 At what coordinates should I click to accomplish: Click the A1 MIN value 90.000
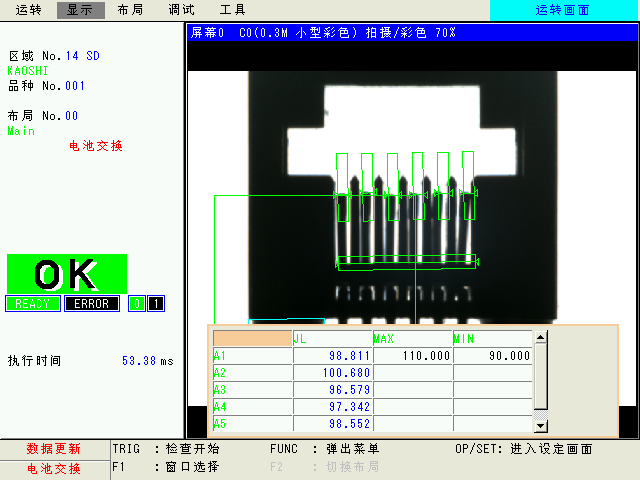coord(492,355)
